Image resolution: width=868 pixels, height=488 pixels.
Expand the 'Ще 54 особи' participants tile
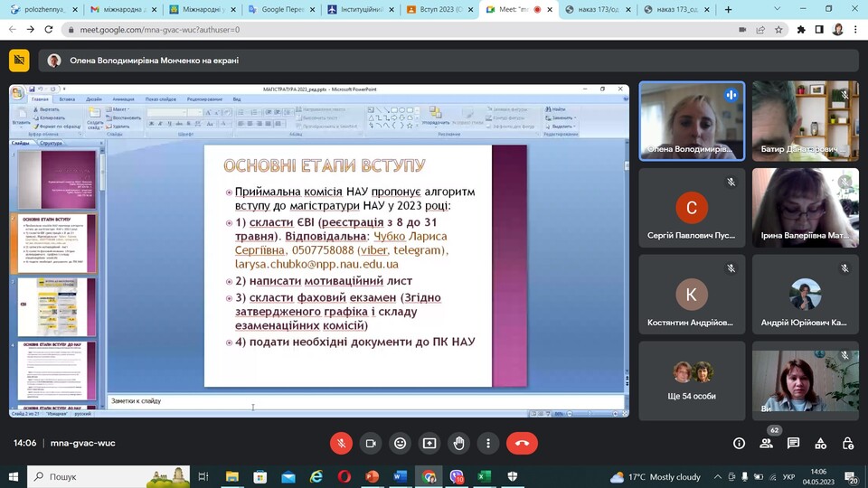692,379
